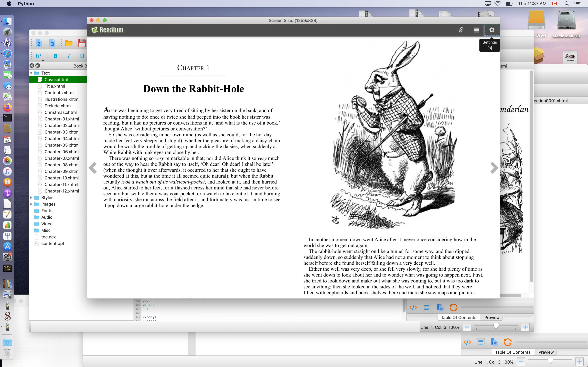The image size is (588, 367).
Task: Open Readium Settings gear icon
Action: point(492,30)
